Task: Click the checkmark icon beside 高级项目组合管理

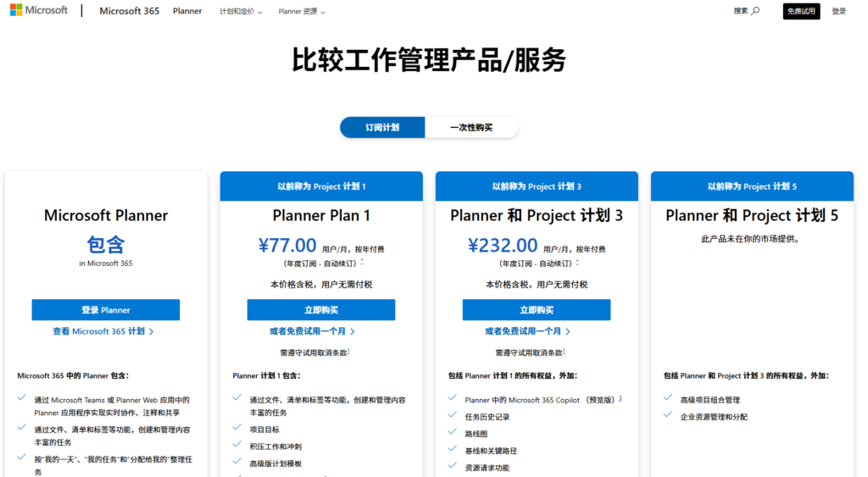Action: 669,398
